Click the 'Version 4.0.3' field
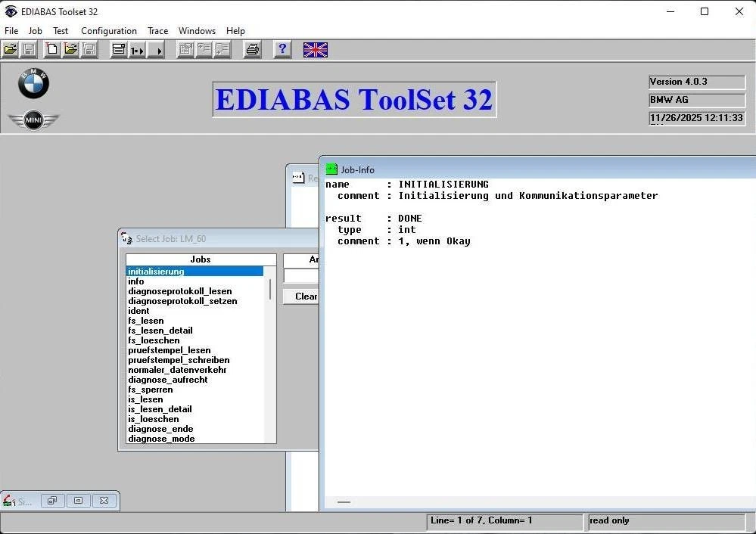 pyautogui.click(x=697, y=82)
